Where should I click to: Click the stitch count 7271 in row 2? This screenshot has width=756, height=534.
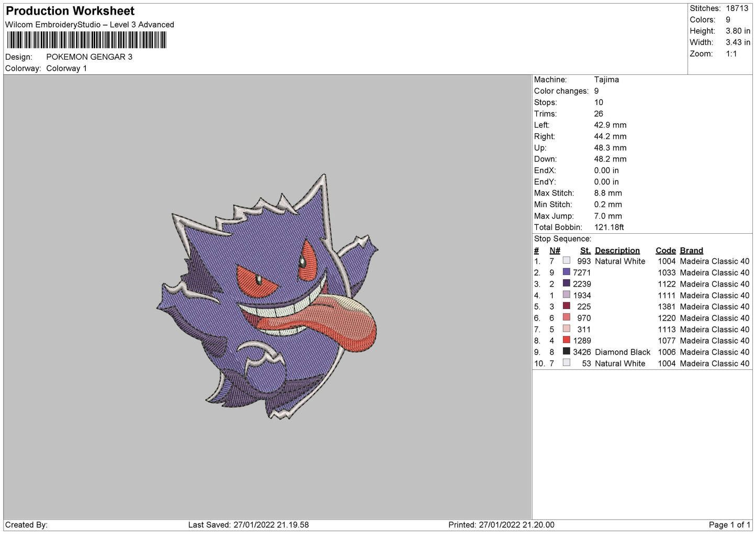pos(582,272)
